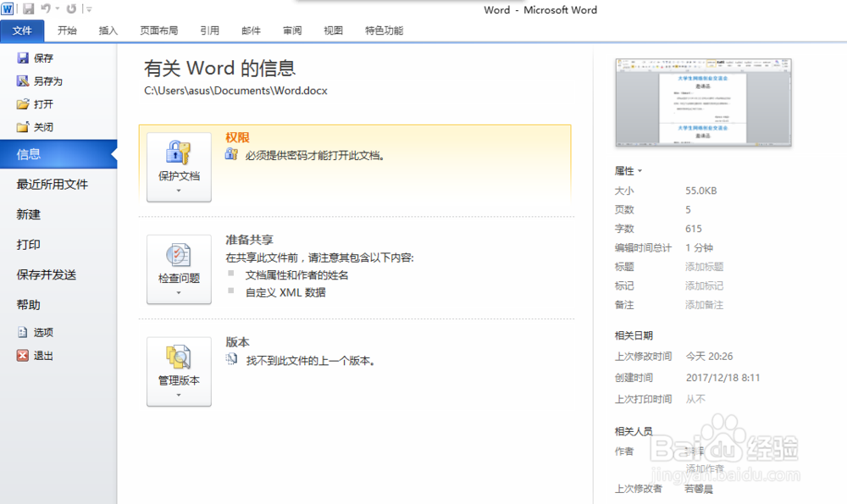The image size is (847, 504).
Task: Choose 新建 in the sidebar
Action: [29, 214]
